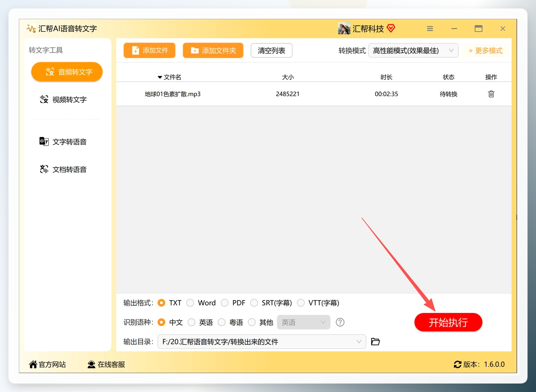Choose 其他 recognition language
Image resolution: width=536 pixels, height=392 pixels.
[252, 322]
